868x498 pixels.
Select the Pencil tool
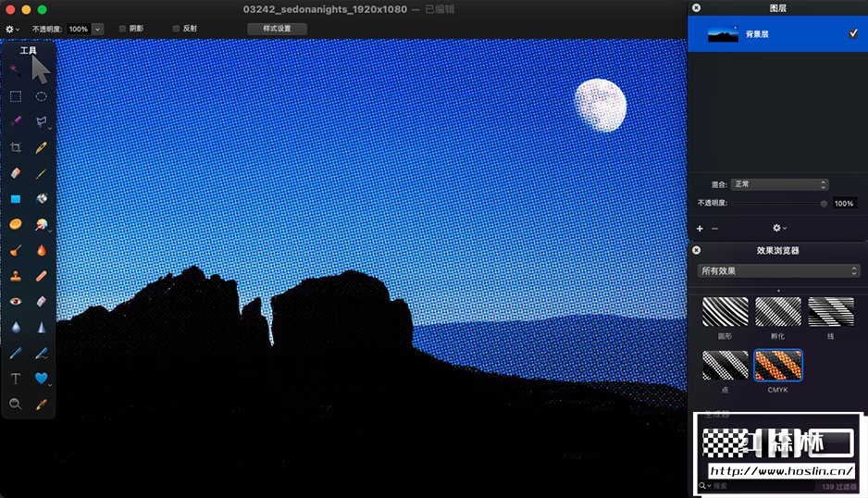[42, 147]
